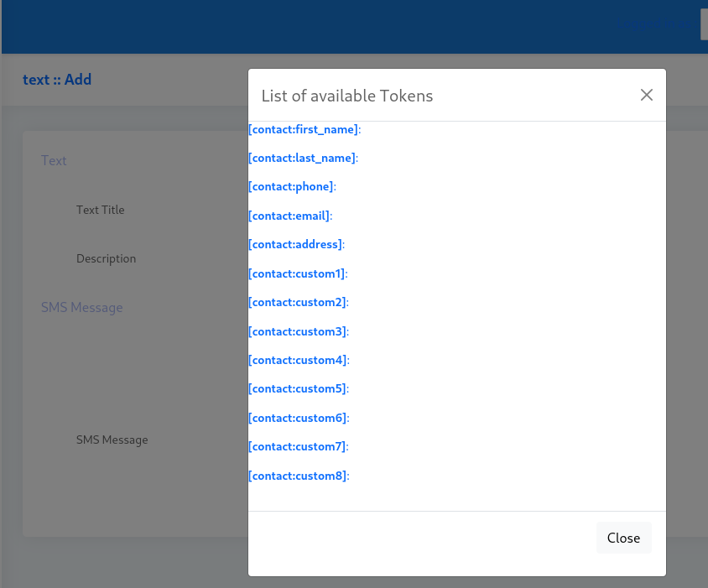Screen dimensions: 708x588
Task: Choose the [contact:custom3] token
Action: [x=299, y=331]
